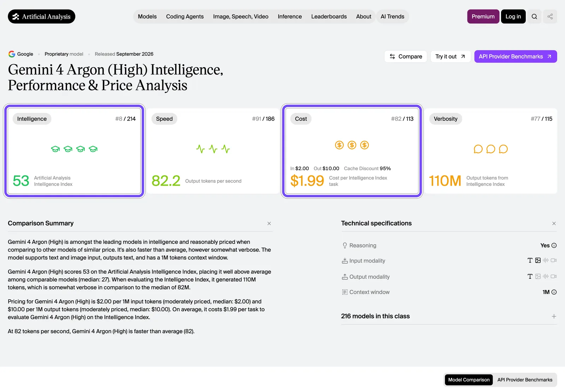Click the Intelligence Index score 53
The height and width of the screenshot is (392, 565).
click(21, 181)
